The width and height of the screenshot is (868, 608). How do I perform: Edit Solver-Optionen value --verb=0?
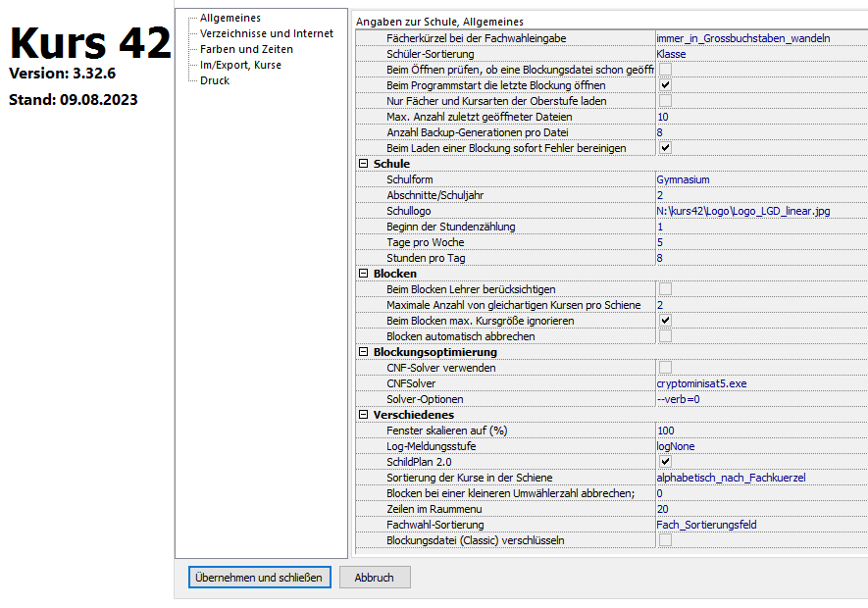[762, 399]
